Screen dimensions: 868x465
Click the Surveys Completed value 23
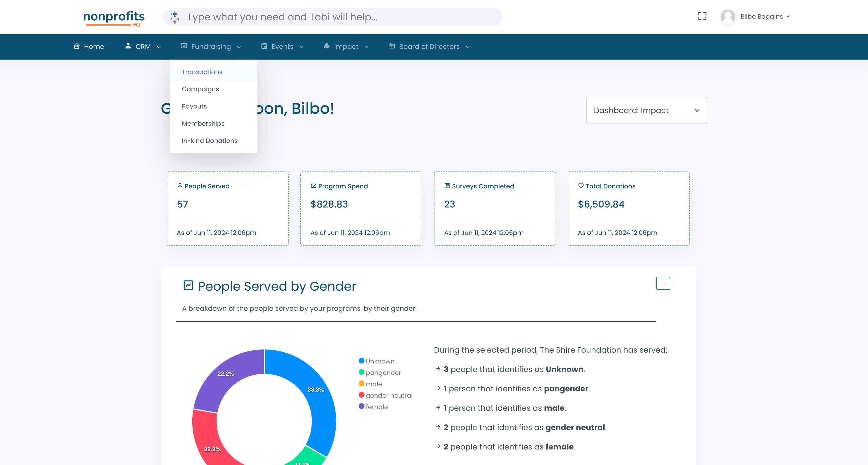449,204
